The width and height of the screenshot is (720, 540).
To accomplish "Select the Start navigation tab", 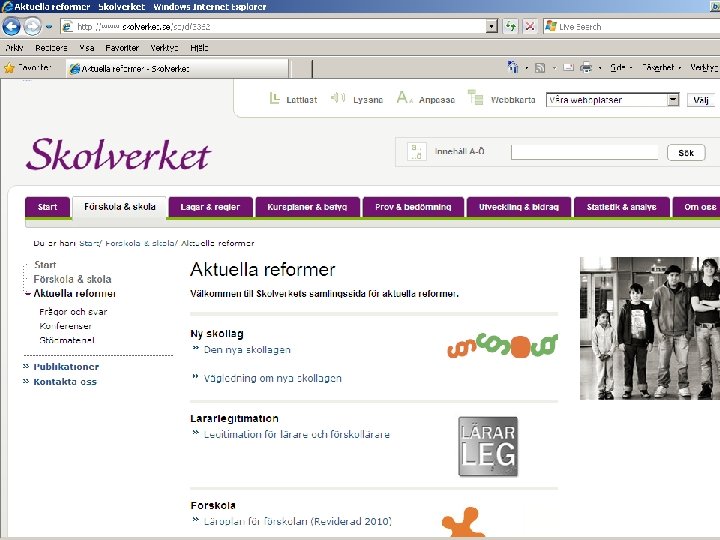I will point(47,207).
